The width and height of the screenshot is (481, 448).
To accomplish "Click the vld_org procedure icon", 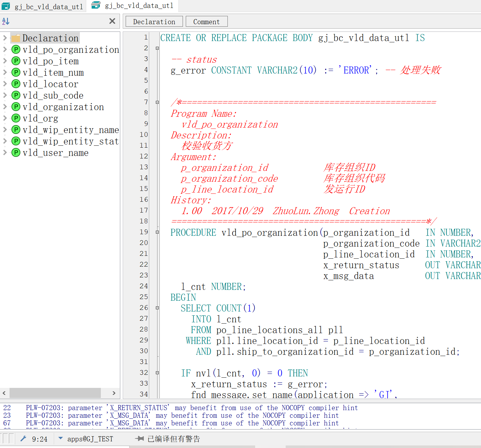I will [16, 118].
